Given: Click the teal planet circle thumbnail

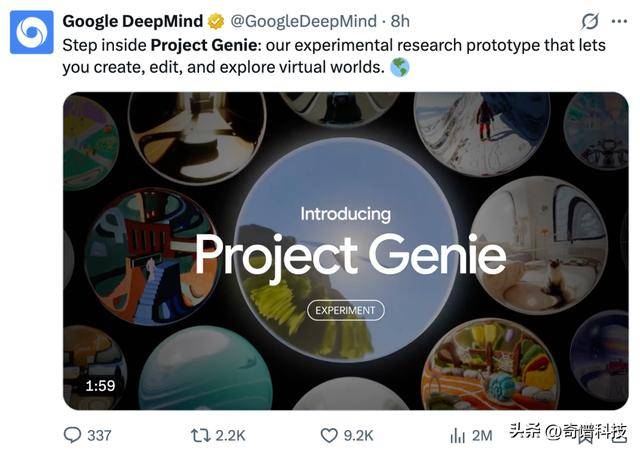Looking at the screenshot, I should pos(205,370).
